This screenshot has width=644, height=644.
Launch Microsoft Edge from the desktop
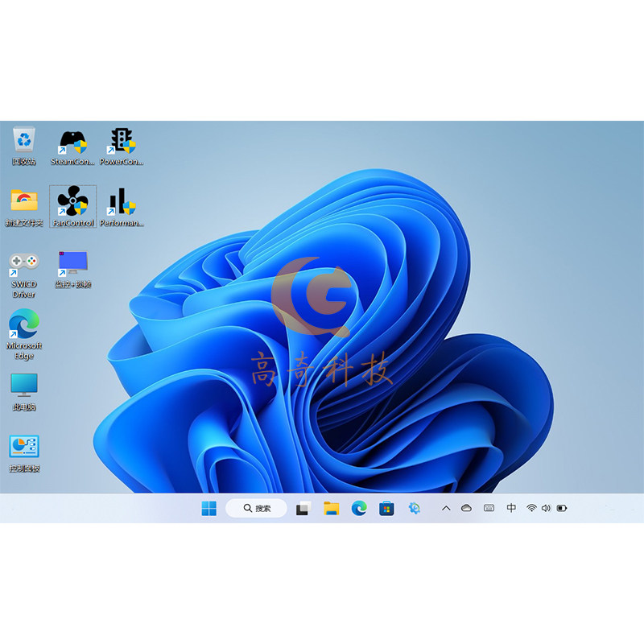coord(24,334)
